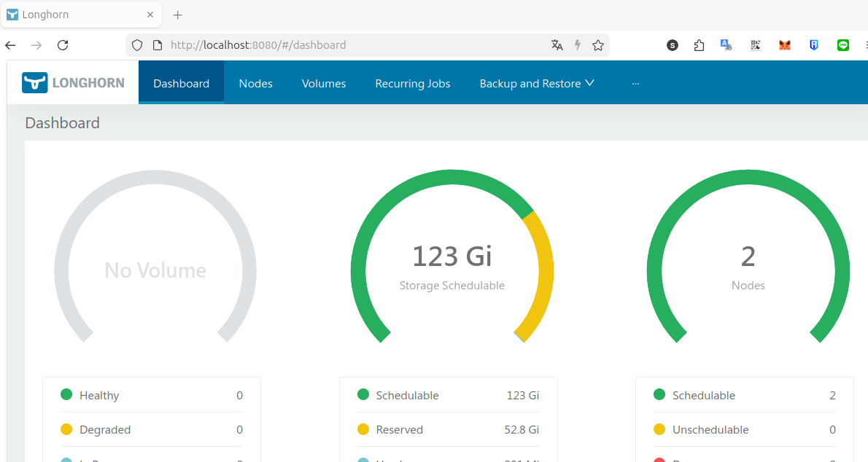Bookmark this page with the star icon
The width and height of the screenshot is (868, 462).
(x=598, y=45)
